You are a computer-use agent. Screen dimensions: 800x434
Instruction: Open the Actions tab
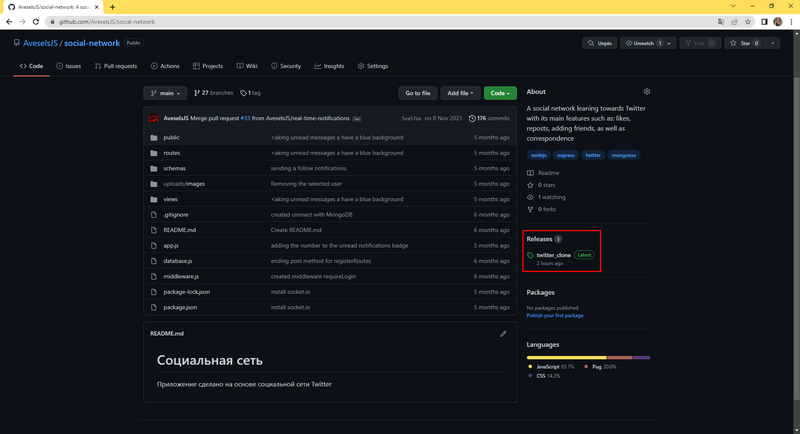tap(165, 66)
